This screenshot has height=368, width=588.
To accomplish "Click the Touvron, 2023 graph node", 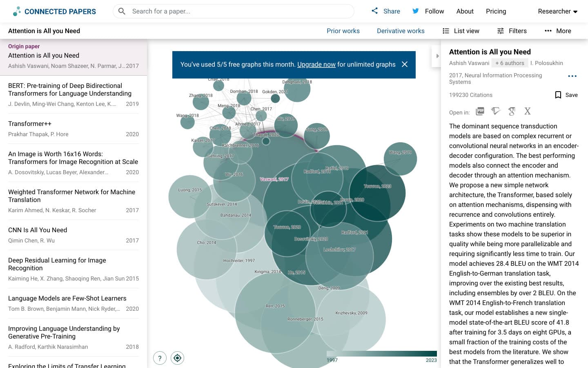I will pyautogui.click(x=377, y=193).
